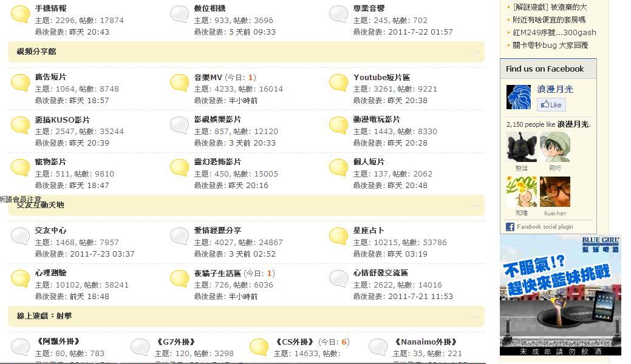Click the Blue Girl beer advertisement banner
This screenshot has width=631, height=364.
[560, 294]
